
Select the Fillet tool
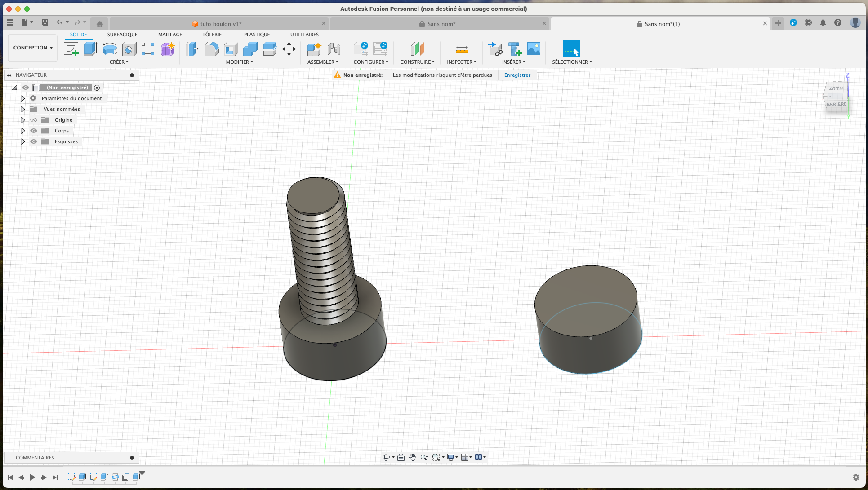pyautogui.click(x=211, y=49)
